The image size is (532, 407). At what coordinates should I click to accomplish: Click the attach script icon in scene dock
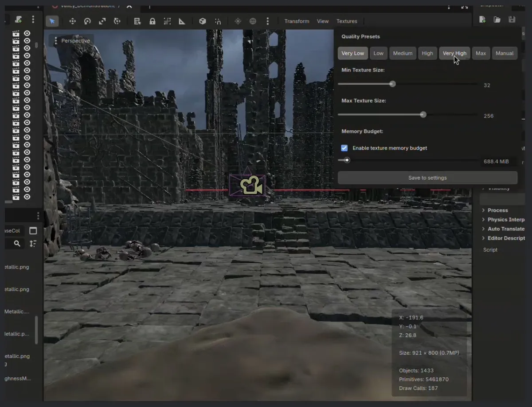point(18,20)
